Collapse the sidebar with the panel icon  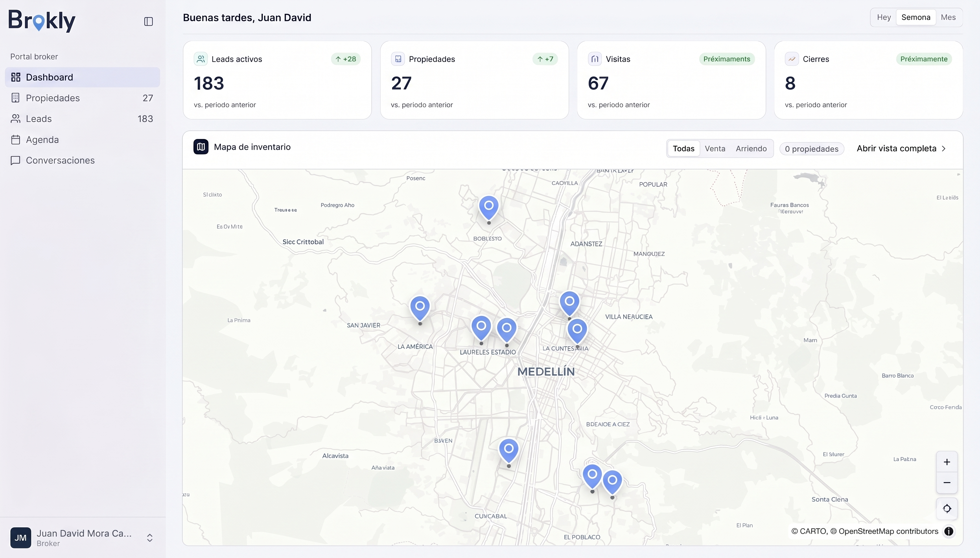click(148, 21)
